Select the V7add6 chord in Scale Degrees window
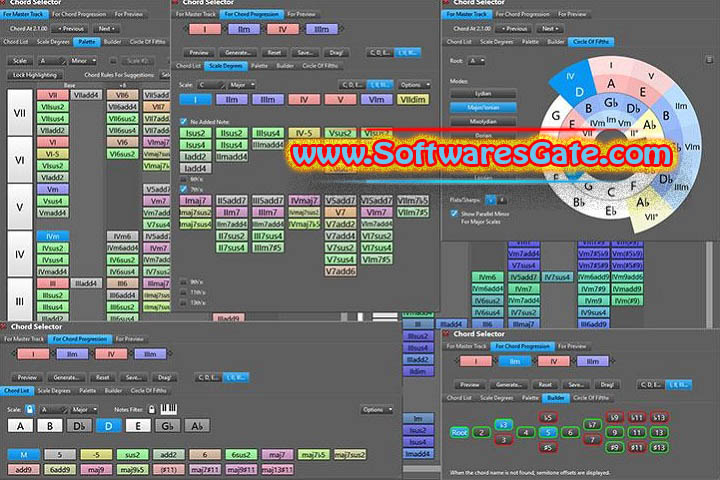Screen dimensions: 720x480 tap(340, 271)
